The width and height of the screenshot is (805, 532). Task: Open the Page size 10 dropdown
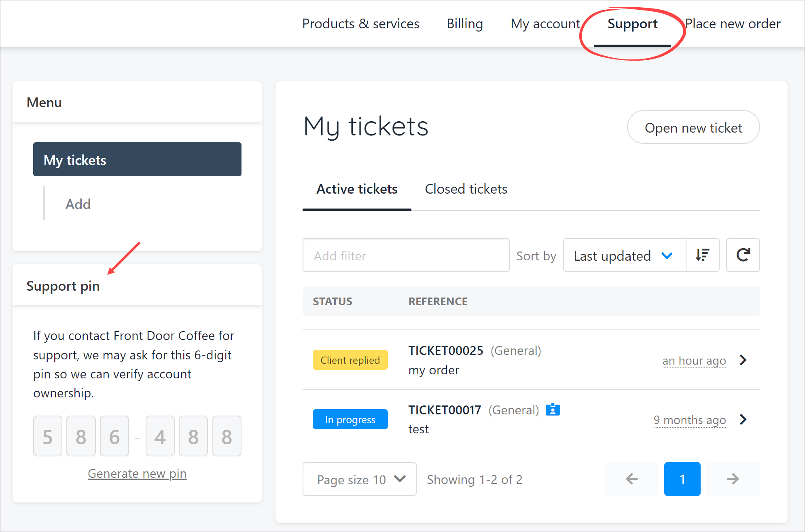(359, 479)
